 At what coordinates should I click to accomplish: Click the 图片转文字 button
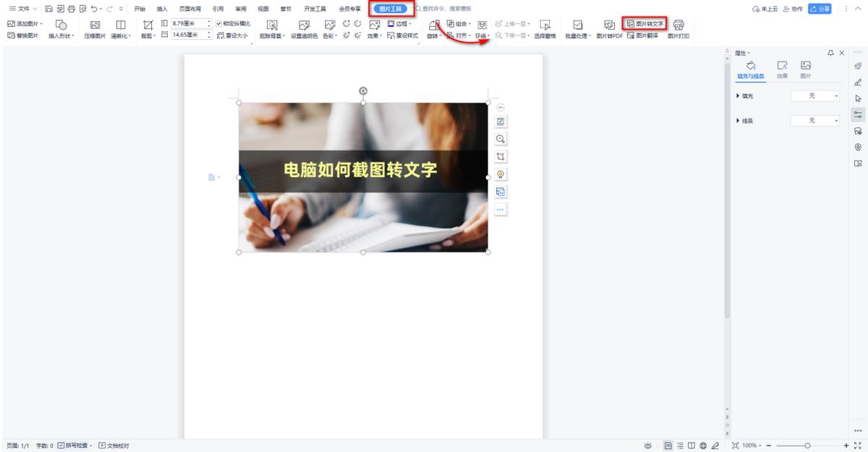tap(646, 24)
